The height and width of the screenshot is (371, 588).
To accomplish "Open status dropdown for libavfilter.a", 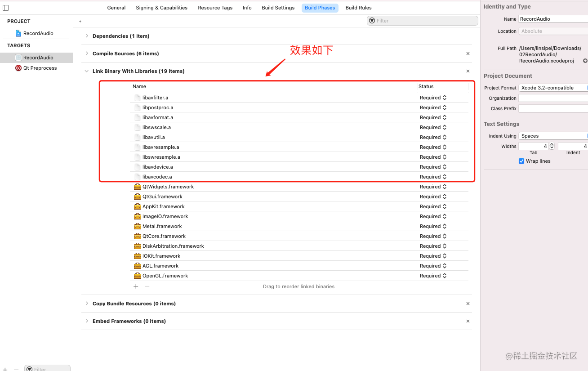I will point(433,98).
